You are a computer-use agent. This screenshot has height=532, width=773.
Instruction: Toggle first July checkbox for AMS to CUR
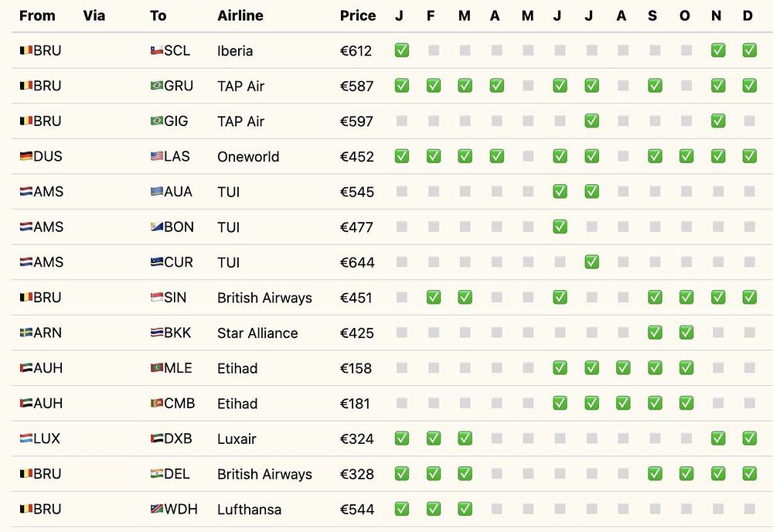[x=591, y=261]
